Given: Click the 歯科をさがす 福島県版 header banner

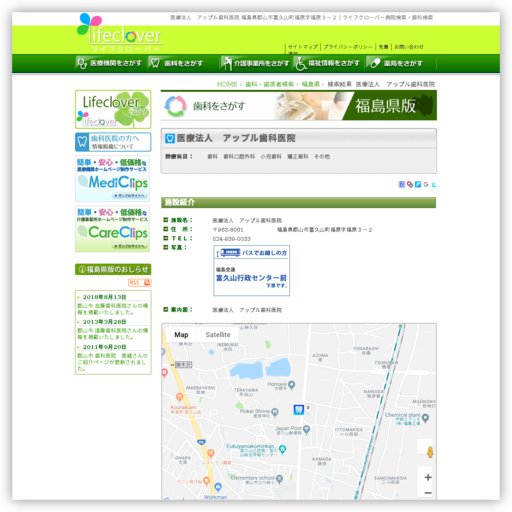Looking at the screenshot, I should point(299,106).
